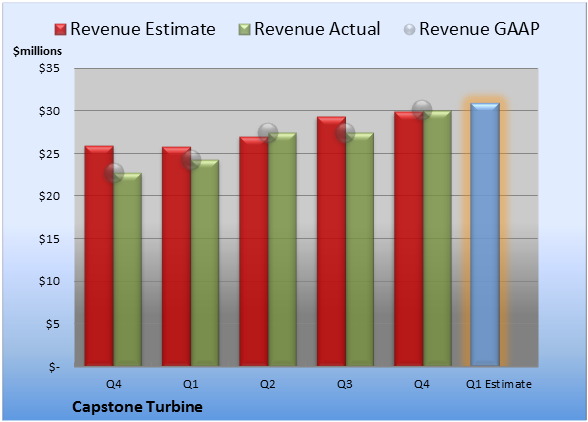Click the 'Q3' x-axis label
The height and width of the screenshot is (422, 588).
click(x=345, y=384)
